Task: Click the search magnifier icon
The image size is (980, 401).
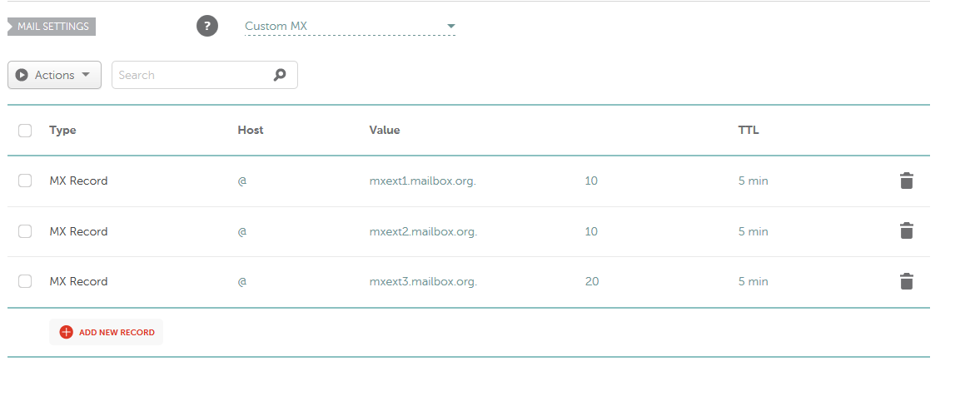Action: (x=280, y=75)
